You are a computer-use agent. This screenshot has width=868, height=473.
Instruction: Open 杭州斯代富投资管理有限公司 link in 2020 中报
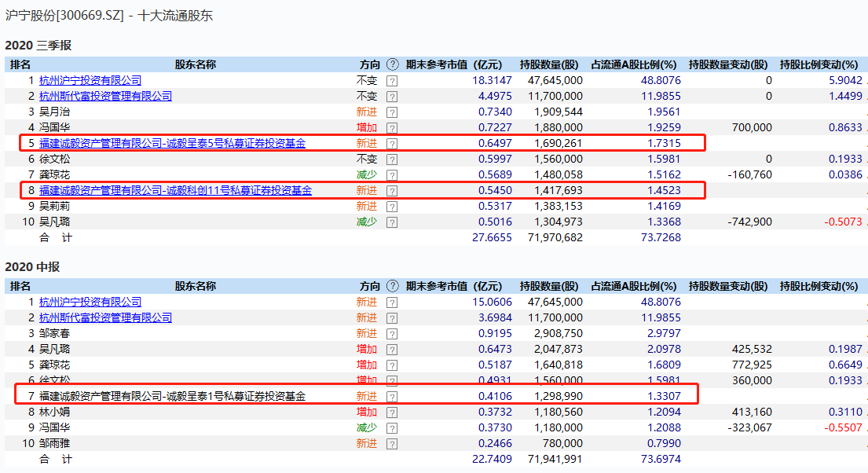106,317
